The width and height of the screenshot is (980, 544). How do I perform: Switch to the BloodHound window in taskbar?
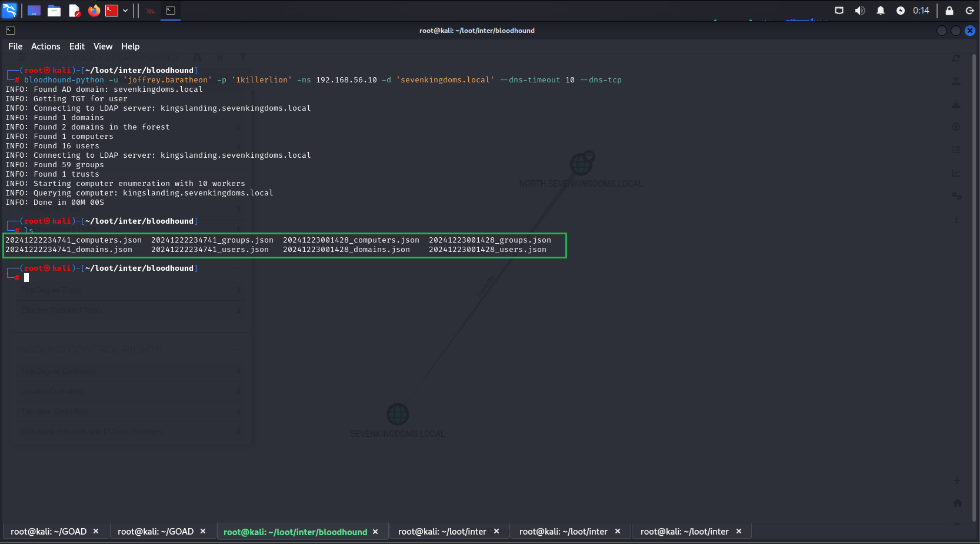[151, 11]
